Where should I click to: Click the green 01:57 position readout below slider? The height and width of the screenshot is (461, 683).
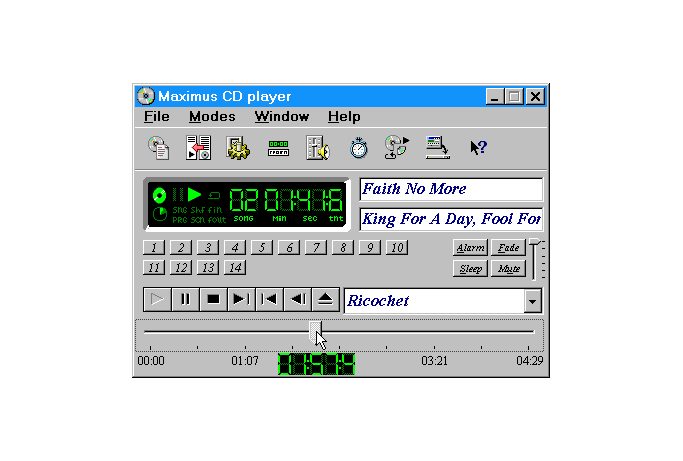click(316, 364)
